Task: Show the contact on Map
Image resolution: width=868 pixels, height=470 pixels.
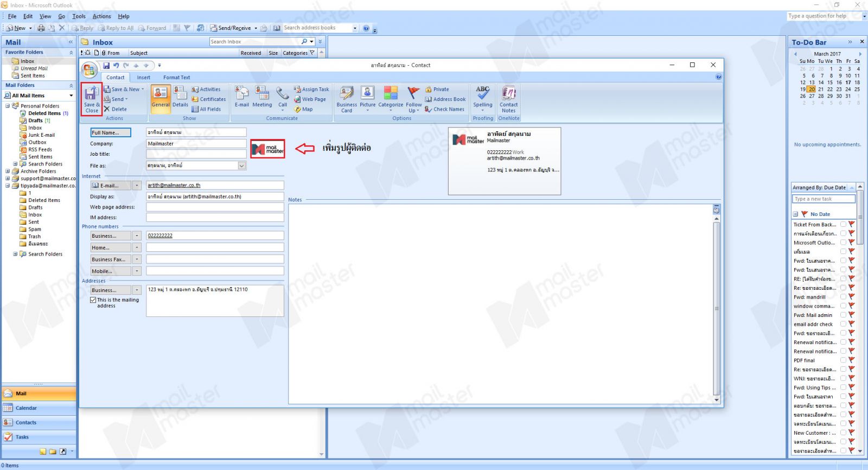Action: pyautogui.click(x=303, y=109)
